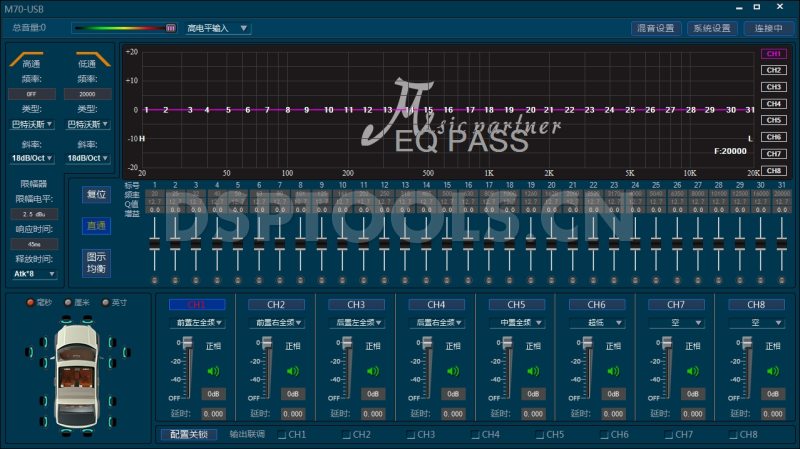Select the centimeter delay unit radio

[68, 303]
